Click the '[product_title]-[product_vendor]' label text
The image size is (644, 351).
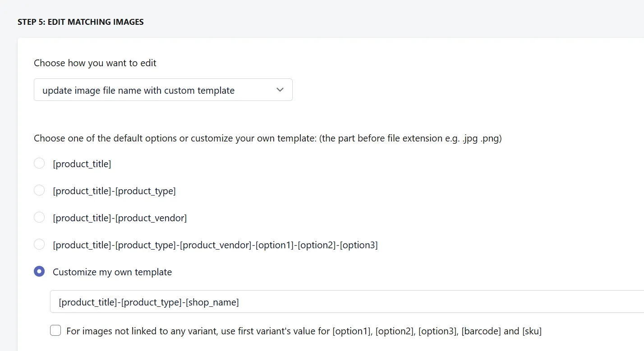point(120,218)
